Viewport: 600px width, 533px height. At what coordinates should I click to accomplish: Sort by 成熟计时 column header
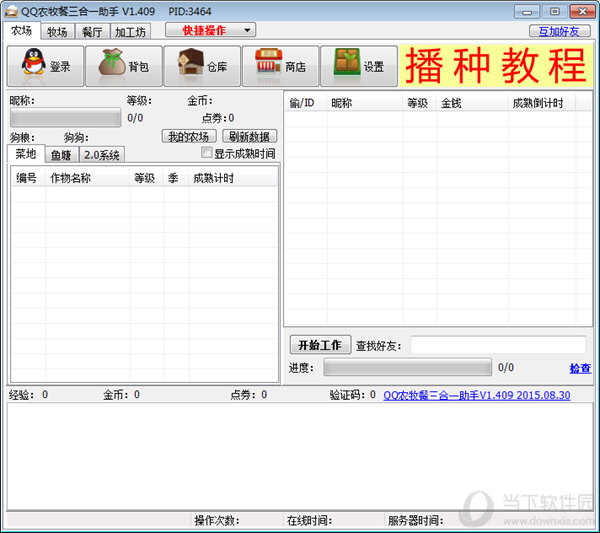tap(233, 178)
